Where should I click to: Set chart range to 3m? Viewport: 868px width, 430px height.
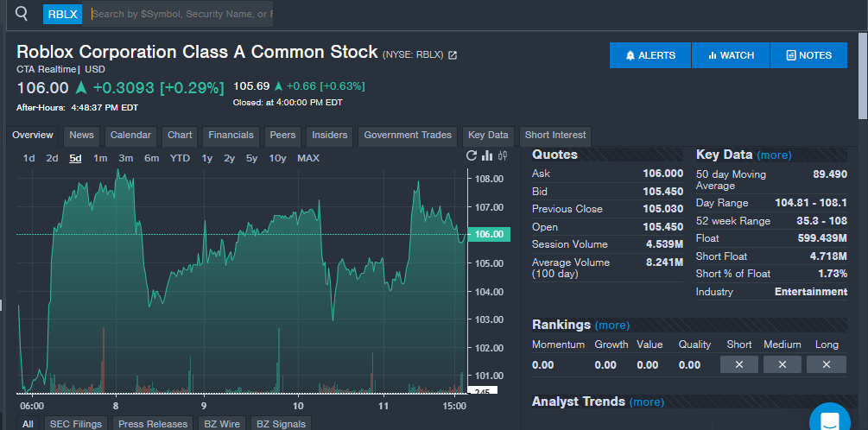pyautogui.click(x=125, y=158)
